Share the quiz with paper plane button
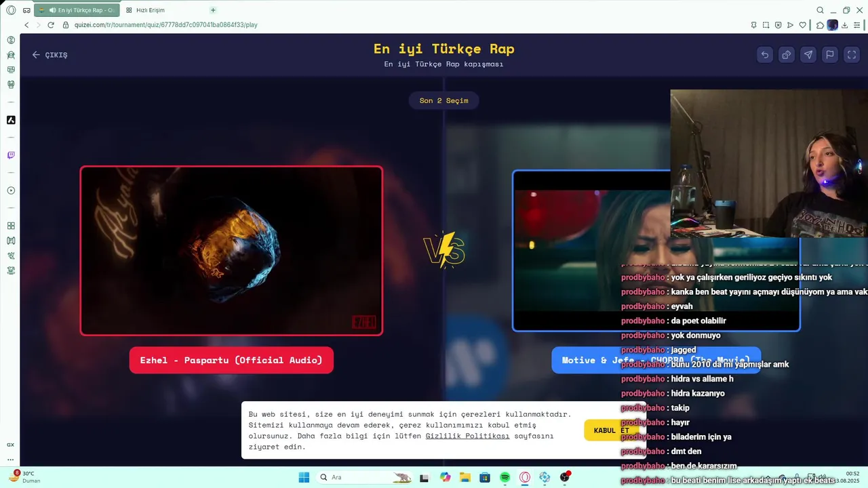 (808, 55)
